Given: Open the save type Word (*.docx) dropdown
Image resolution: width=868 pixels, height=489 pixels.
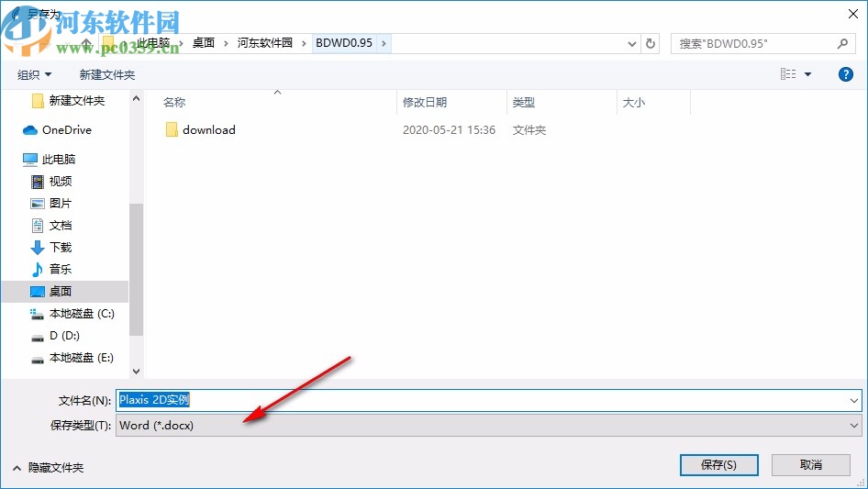Looking at the screenshot, I should [488, 426].
